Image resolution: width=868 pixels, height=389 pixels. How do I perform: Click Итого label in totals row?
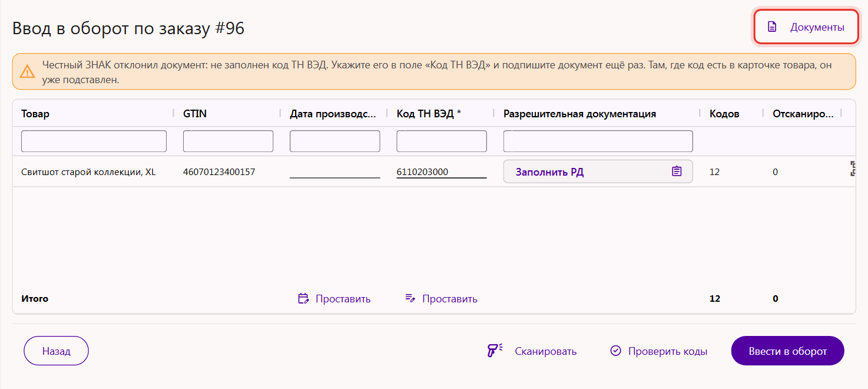click(x=35, y=299)
